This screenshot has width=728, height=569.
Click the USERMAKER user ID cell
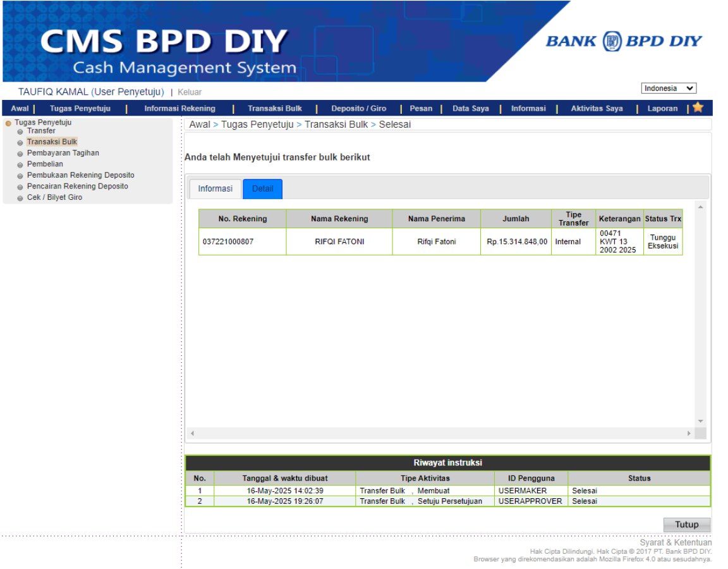(x=531, y=491)
